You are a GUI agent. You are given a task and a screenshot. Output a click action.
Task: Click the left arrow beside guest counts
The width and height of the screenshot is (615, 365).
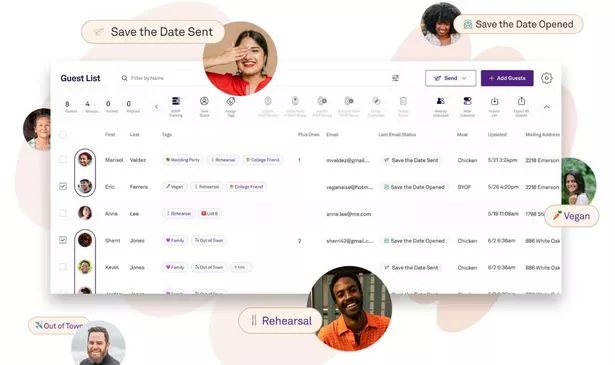pyautogui.click(x=156, y=107)
